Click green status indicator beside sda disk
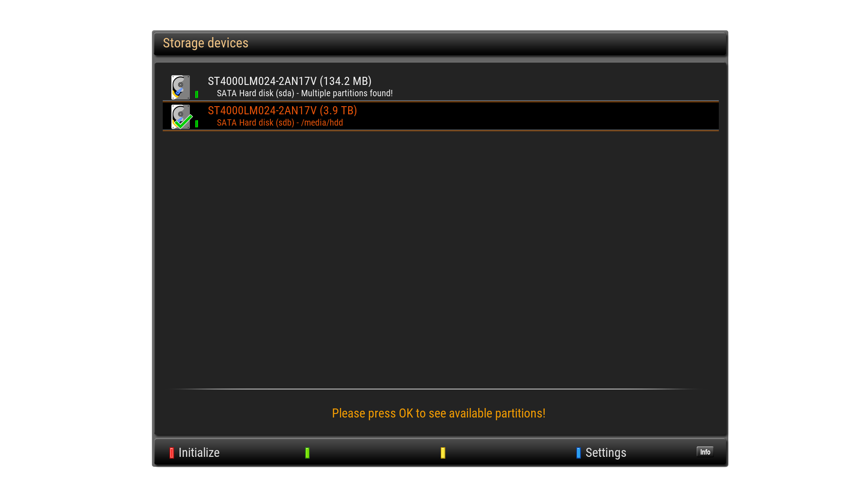Screen dimensions: 868x488 click(x=197, y=94)
